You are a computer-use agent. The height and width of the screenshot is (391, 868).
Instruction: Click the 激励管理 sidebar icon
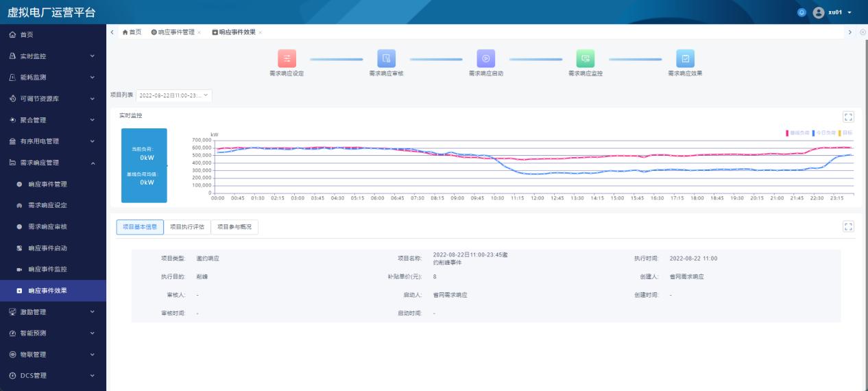pyautogui.click(x=12, y=312)
